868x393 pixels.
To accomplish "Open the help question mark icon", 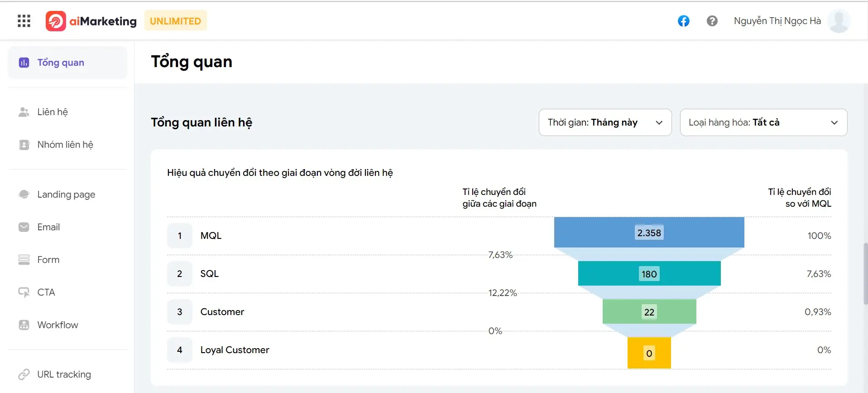I will [x=712, y=21].
